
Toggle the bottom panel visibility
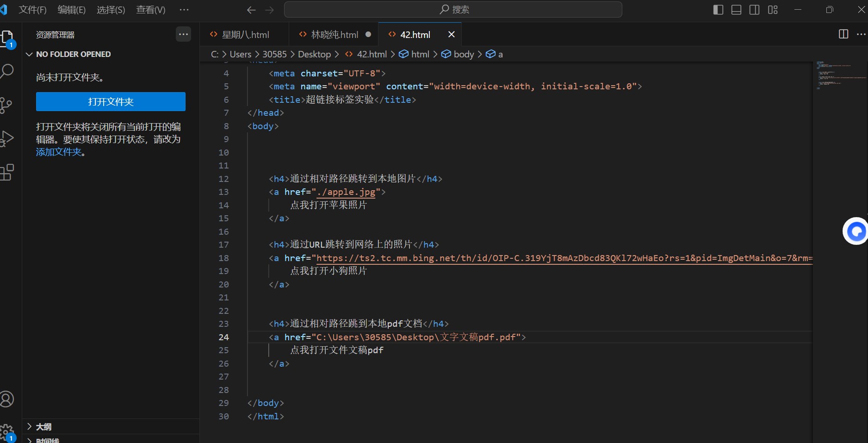[736, 10]
